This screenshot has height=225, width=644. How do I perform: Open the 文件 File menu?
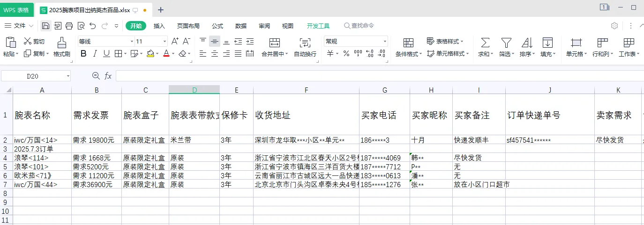[x=19, y=26]
